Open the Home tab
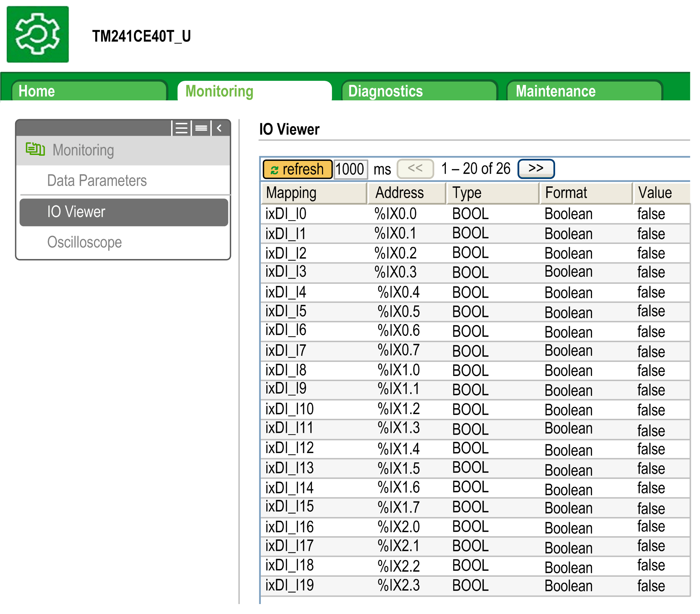 pos(89,91)
